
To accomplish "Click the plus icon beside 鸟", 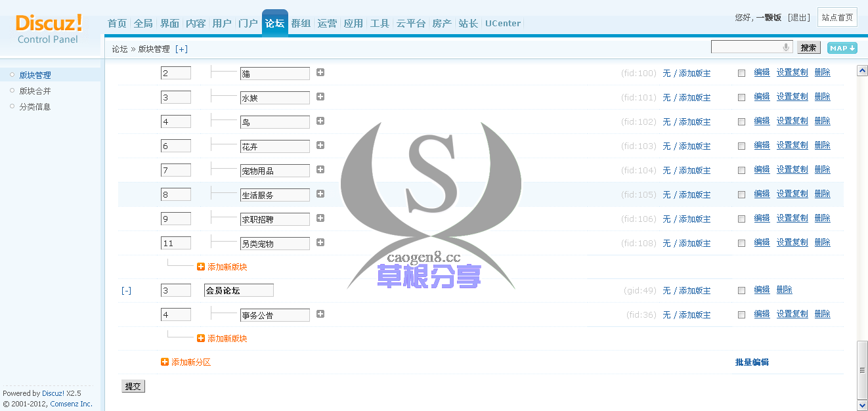I will coord(320,121).
